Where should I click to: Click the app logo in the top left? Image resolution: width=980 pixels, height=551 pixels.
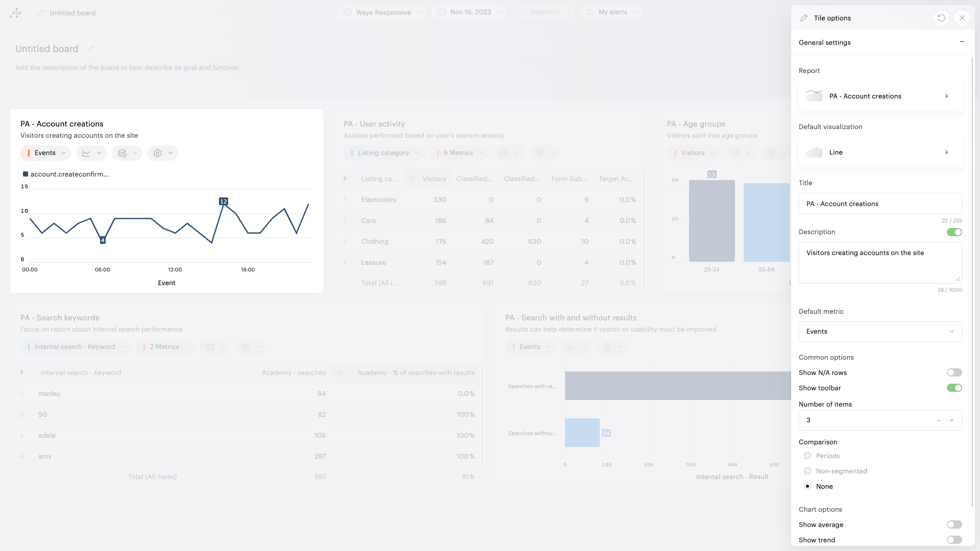[x=15, y=13]
